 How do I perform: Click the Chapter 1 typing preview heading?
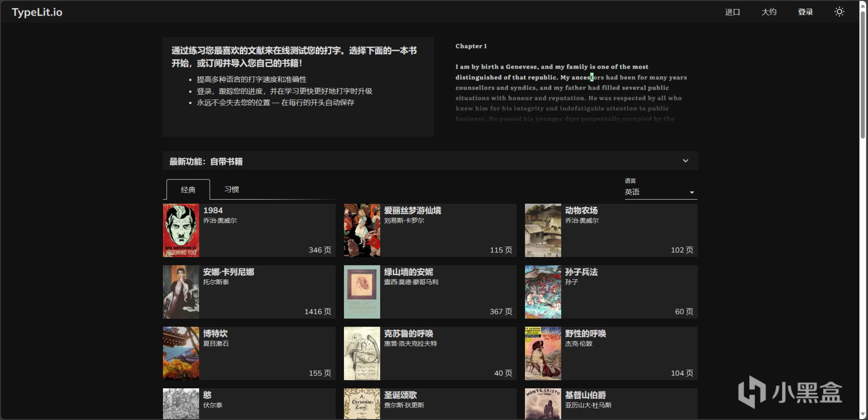pyautogui.click(x=471, y=46)
